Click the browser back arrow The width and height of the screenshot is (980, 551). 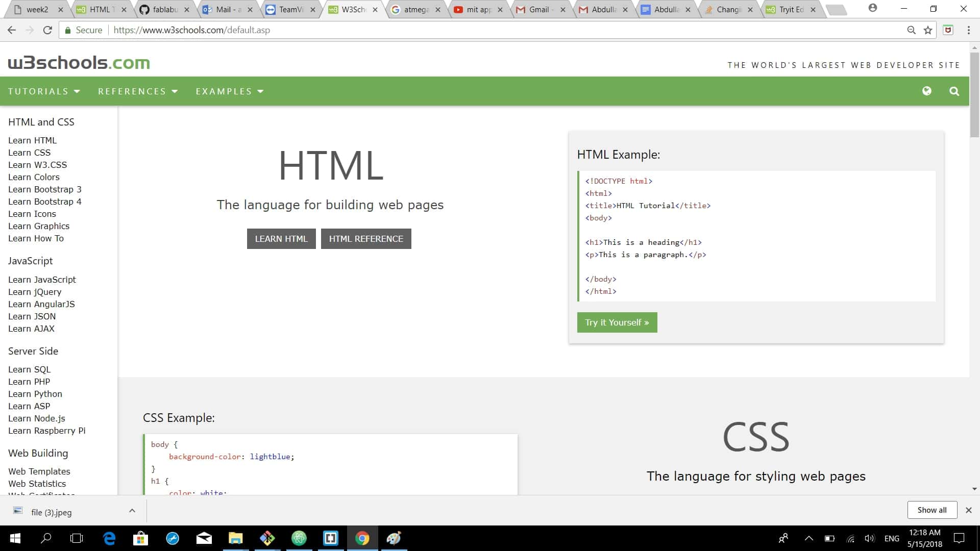click(12, 30)
